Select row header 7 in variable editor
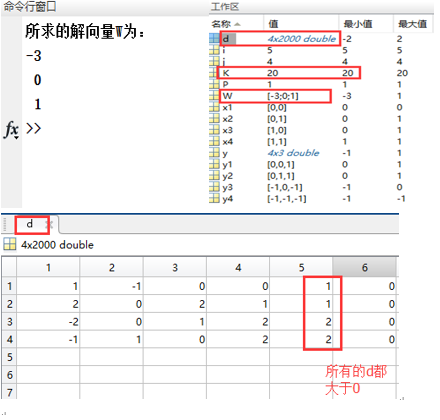Image resolution: width=440 pixels, height=420 pixels. pos(9,392)
